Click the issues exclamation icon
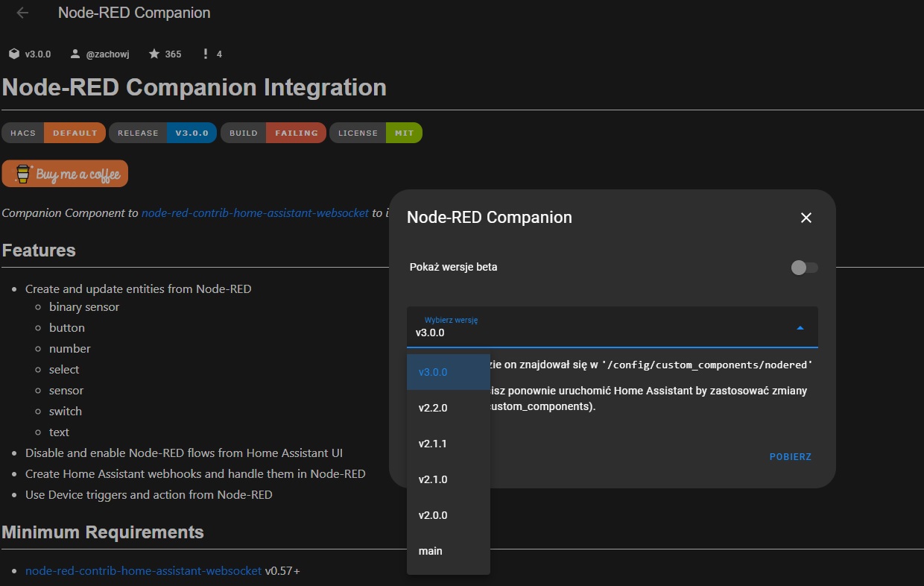924x586 pixels. tap(206, 54)
